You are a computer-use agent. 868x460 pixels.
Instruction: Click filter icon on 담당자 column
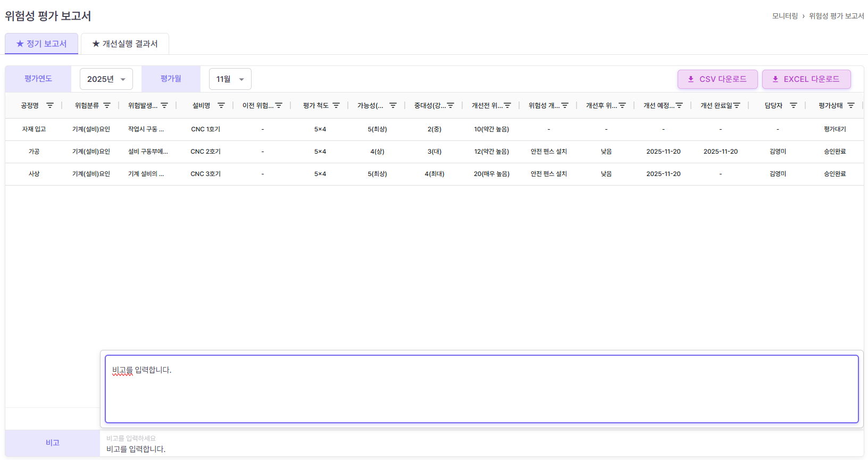coord(794,105)
